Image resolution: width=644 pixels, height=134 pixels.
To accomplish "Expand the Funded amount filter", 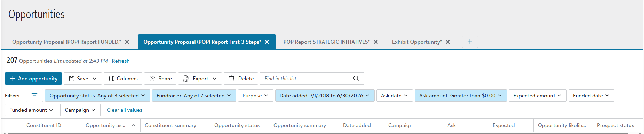I will 31,110.
